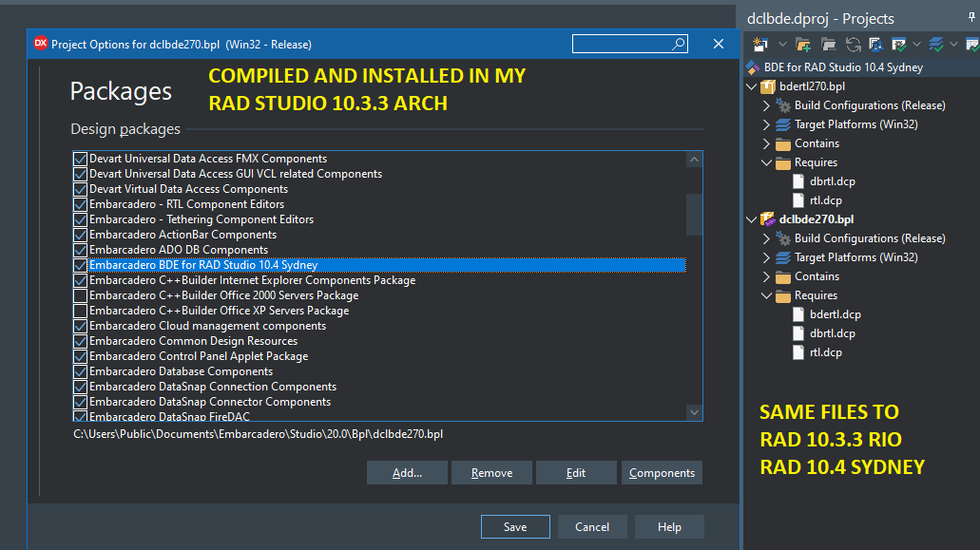Screen dimensions: 980x550
Task: Close the Project Options dialog
Action: click(718, 44)
